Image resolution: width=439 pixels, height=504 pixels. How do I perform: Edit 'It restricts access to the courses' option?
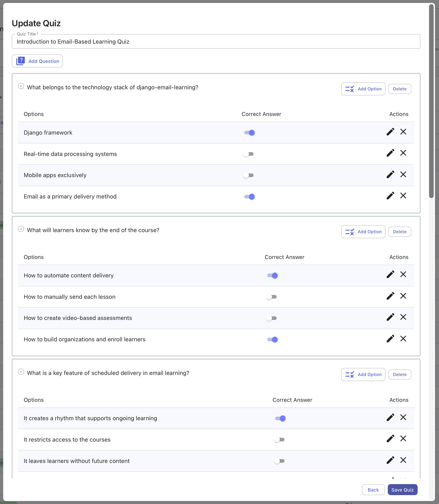coord(390,439)
